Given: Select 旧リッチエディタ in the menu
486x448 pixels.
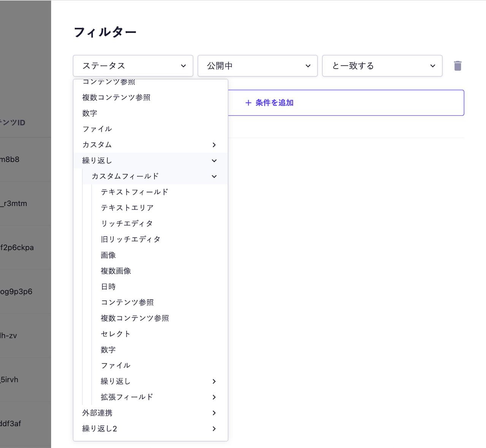Looking at the screenshot, I should tap(130, 239).
